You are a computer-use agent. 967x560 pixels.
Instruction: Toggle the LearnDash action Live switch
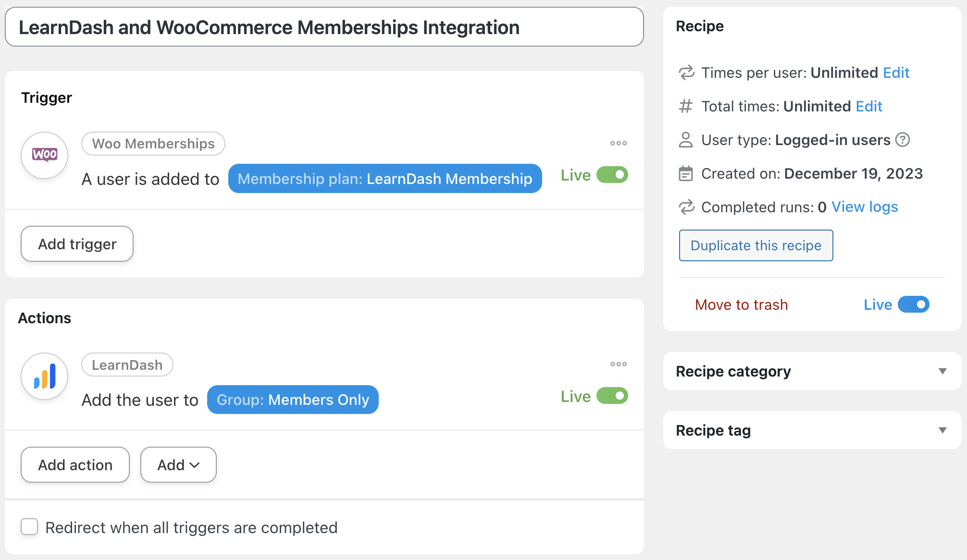click(x=612, y=396)
